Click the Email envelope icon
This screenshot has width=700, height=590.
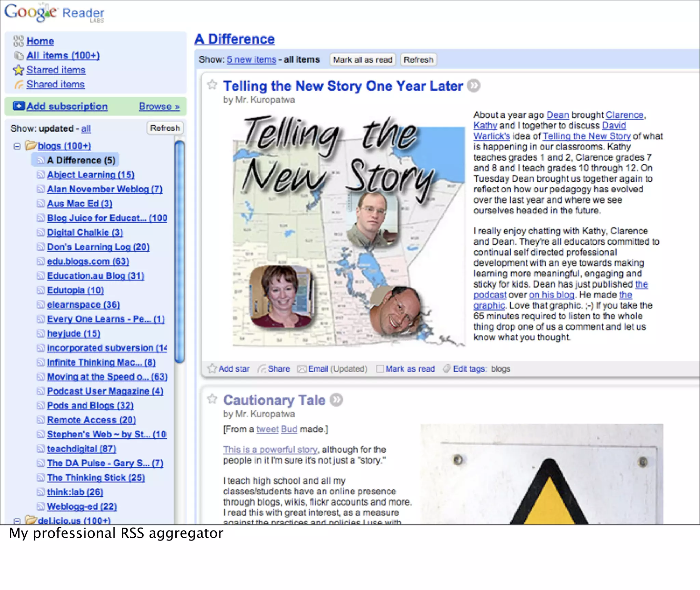pos(302,369)
